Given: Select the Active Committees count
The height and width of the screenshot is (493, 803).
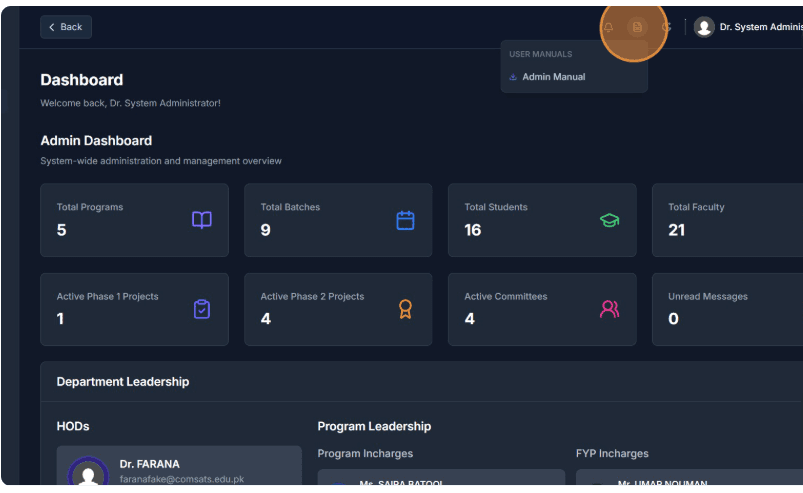Looking at the screenshot, I should tap(470, 319).
